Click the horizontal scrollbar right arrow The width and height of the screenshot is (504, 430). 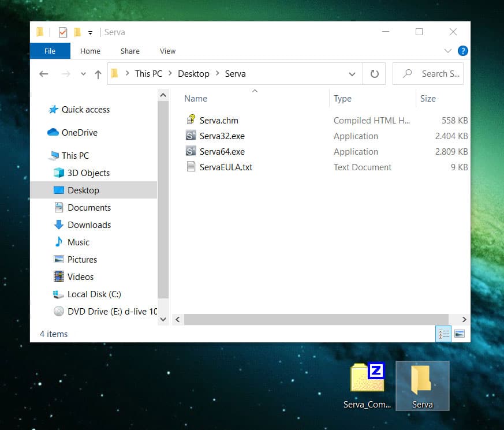click(x=464, y=319)
